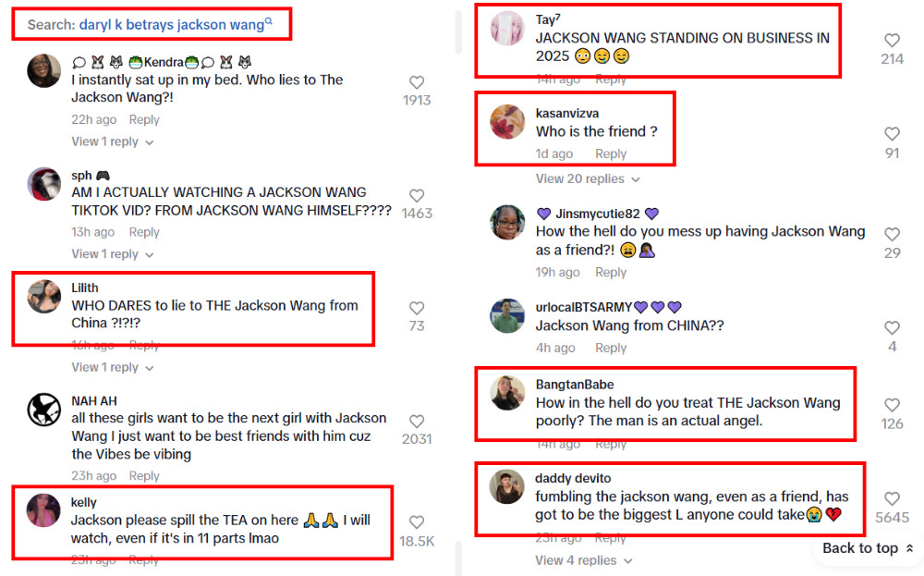The width and height of the screenshot is (924, 576).
Task: Like kasanvizva's Who is the friend comment
Action: [x=892, y=134]
